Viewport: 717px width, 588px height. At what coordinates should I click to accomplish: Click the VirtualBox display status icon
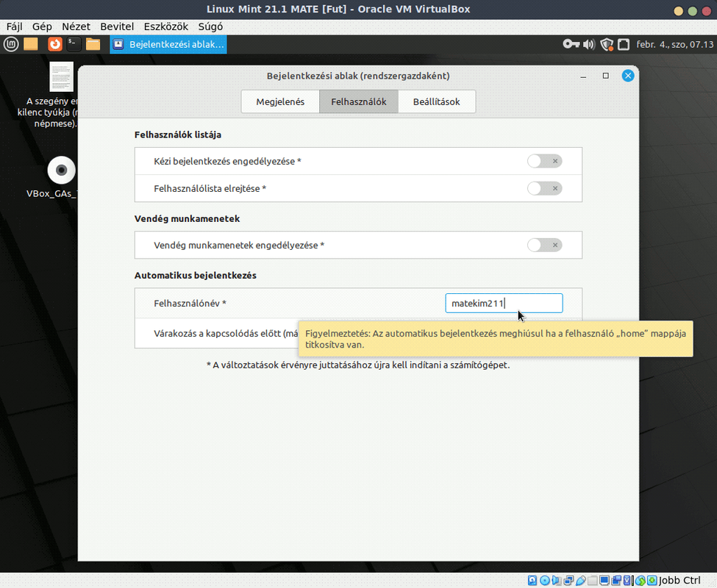[604, 580]
